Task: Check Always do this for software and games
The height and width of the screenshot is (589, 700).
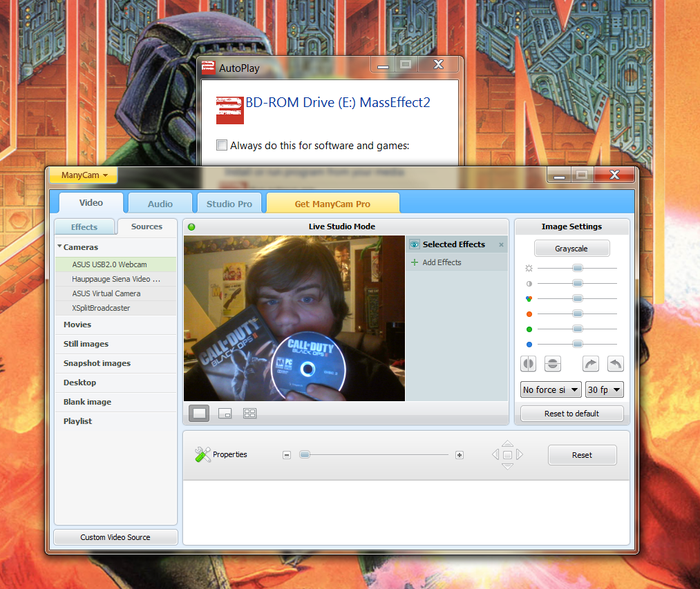Action: (221, 145)
